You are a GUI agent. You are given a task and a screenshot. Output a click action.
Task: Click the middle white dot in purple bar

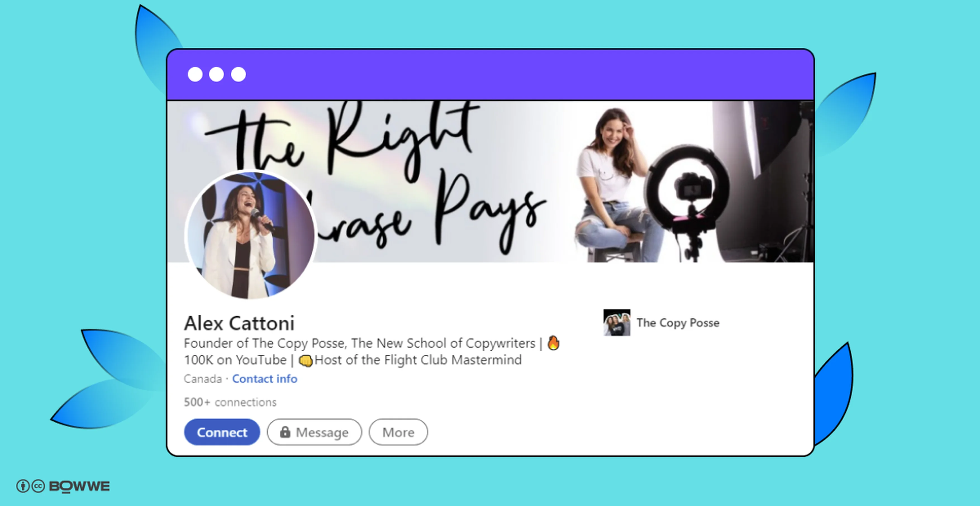(x=217, y=74)
